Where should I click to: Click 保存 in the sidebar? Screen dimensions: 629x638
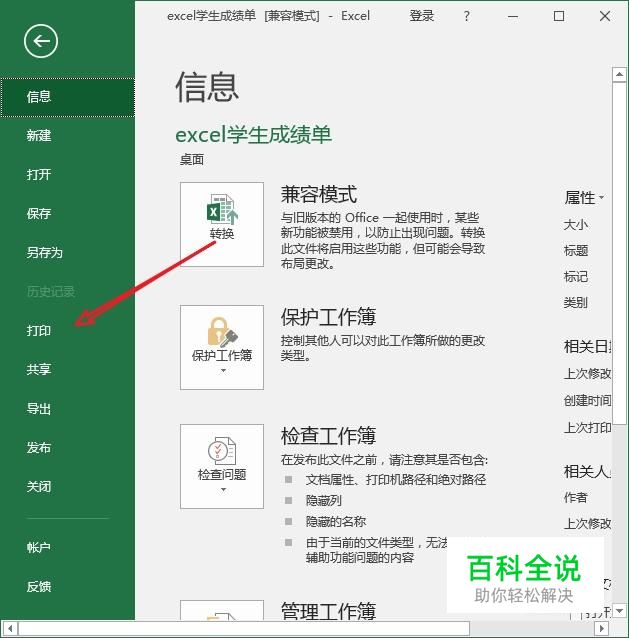[x=68, y=214]
